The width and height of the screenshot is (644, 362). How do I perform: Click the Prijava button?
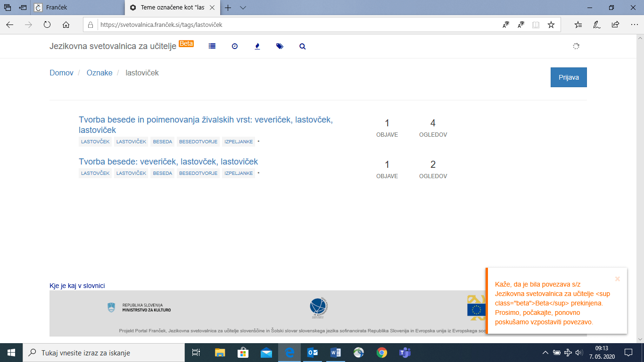click(x=569, y=77)
